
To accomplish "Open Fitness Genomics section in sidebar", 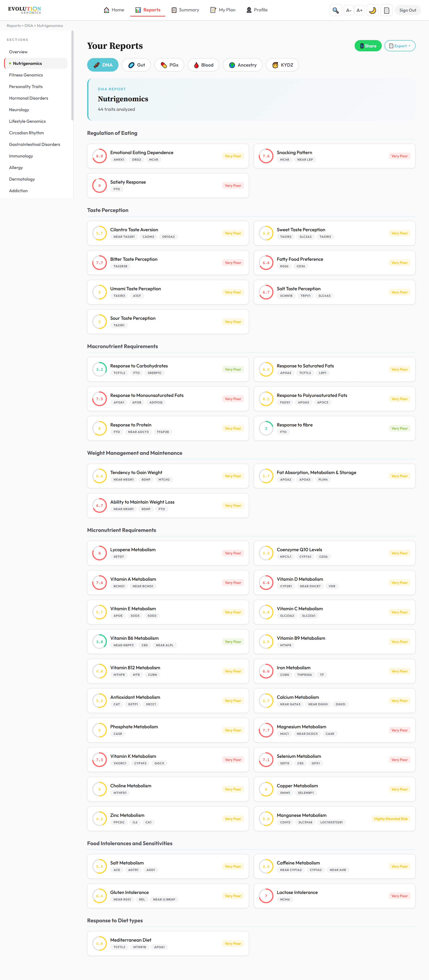I will point(26,75).
